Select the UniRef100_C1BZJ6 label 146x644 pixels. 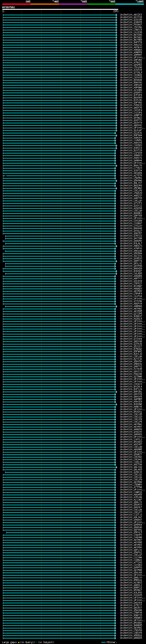131,462
